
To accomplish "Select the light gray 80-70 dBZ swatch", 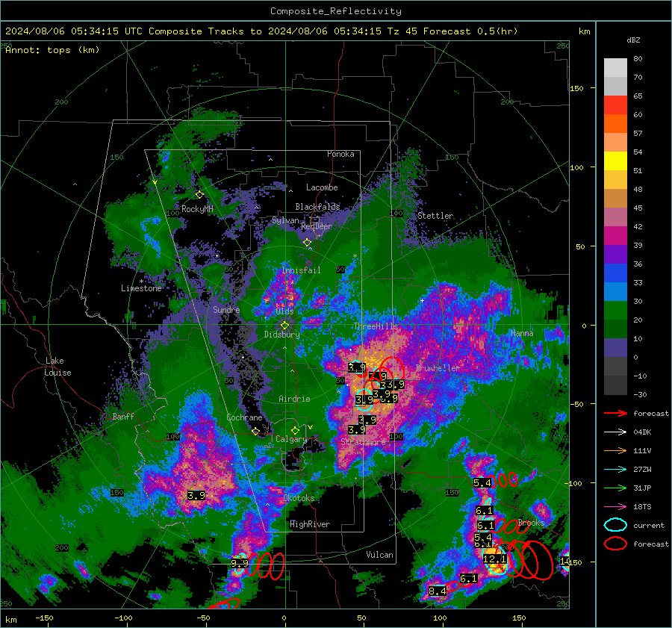I will tap(615, 68).
